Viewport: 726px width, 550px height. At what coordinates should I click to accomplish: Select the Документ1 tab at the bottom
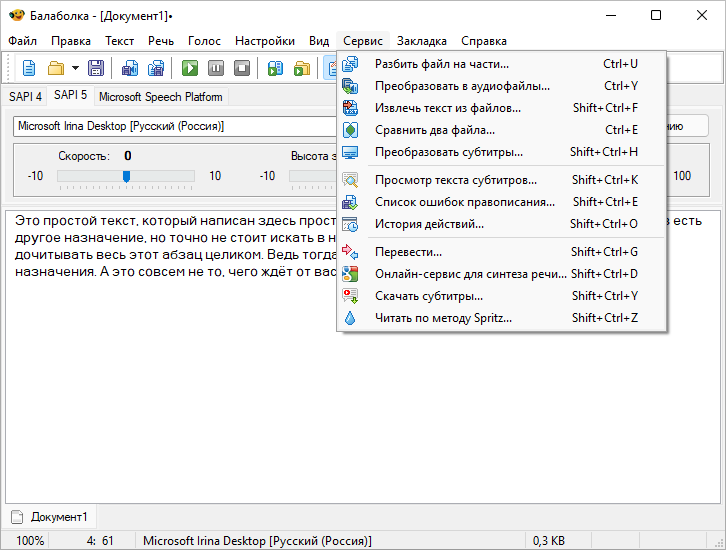(58, 517)
